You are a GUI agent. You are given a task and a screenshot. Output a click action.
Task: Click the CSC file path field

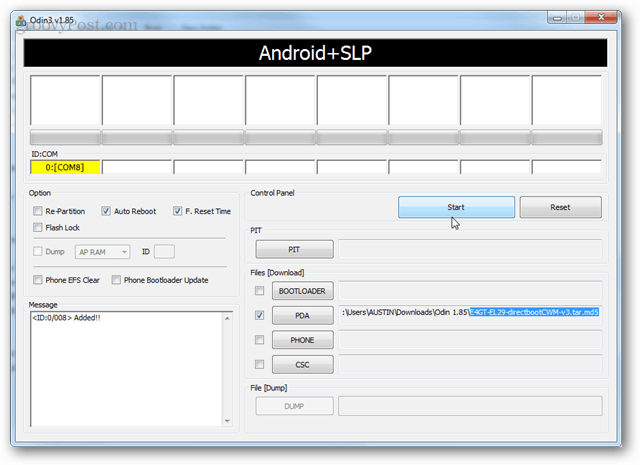tap(470, 364)
